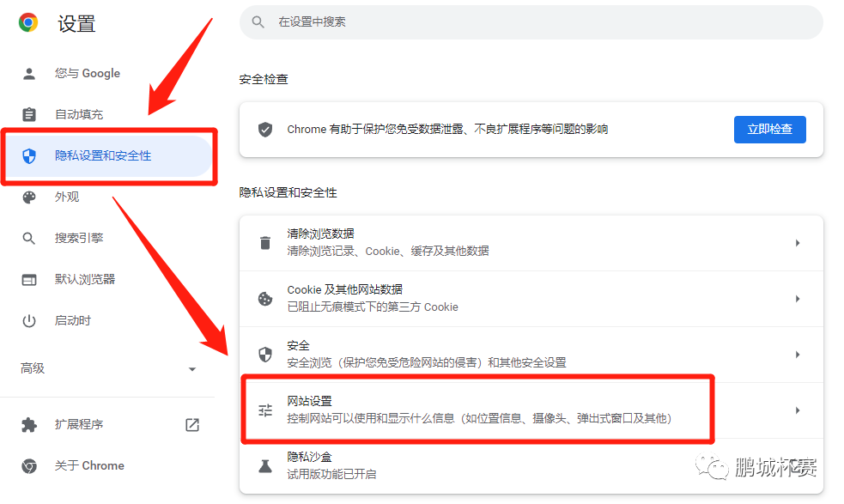844x504 pixels.
Task: Click the Chrome logo beside 设置
Action: (28, 22)
